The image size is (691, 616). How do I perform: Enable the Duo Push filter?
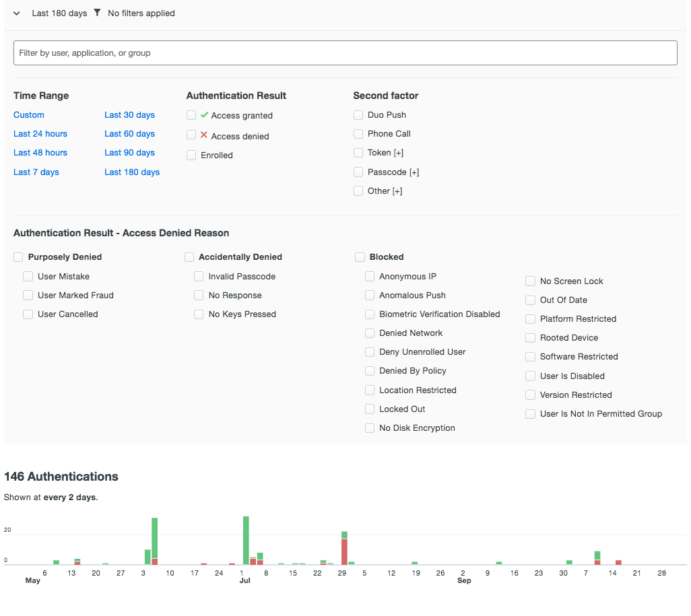coord(358,115)
